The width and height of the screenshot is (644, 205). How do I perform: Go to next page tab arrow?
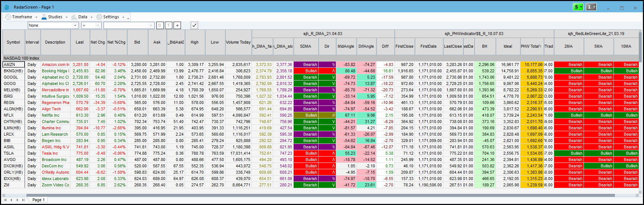pyautogui.click(x=17, y=200)
